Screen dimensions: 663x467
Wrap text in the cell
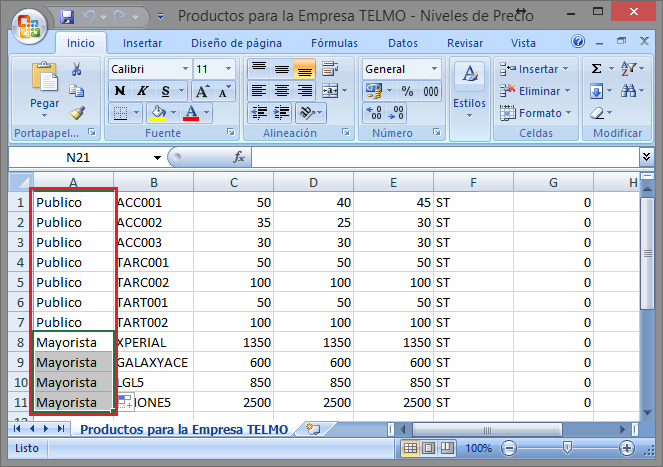point(330,69)
